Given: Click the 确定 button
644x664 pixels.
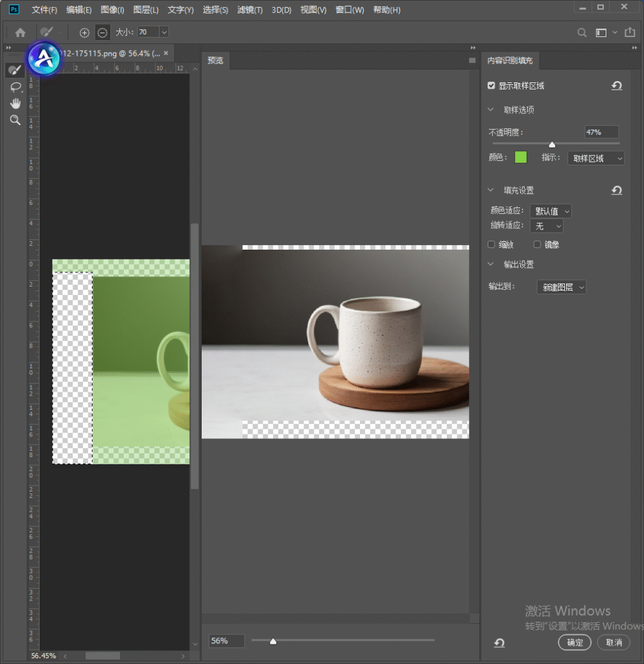Looking at the screenshot, I should (575, 643).
